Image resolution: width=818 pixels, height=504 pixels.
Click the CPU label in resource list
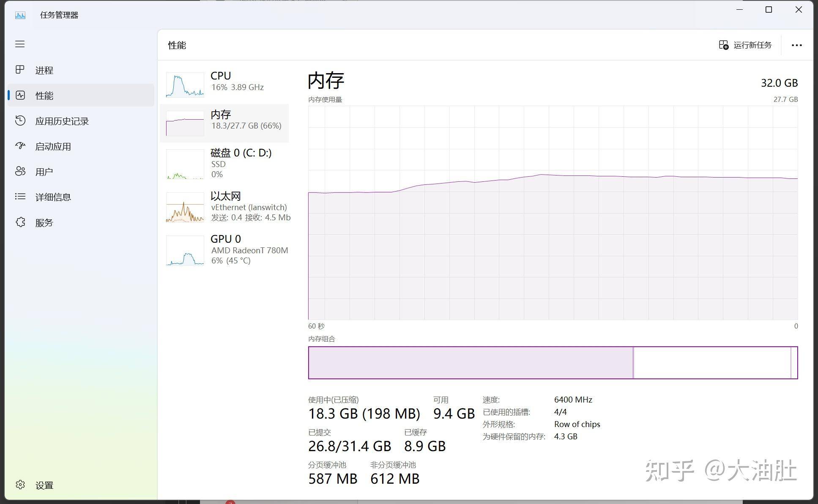coord(221,76)
